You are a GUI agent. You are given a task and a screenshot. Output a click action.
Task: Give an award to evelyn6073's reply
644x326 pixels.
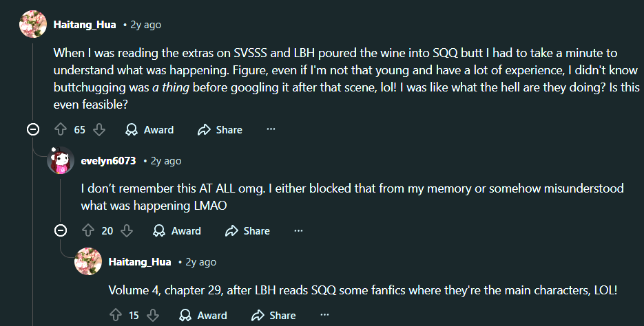(x=177, y=230)
